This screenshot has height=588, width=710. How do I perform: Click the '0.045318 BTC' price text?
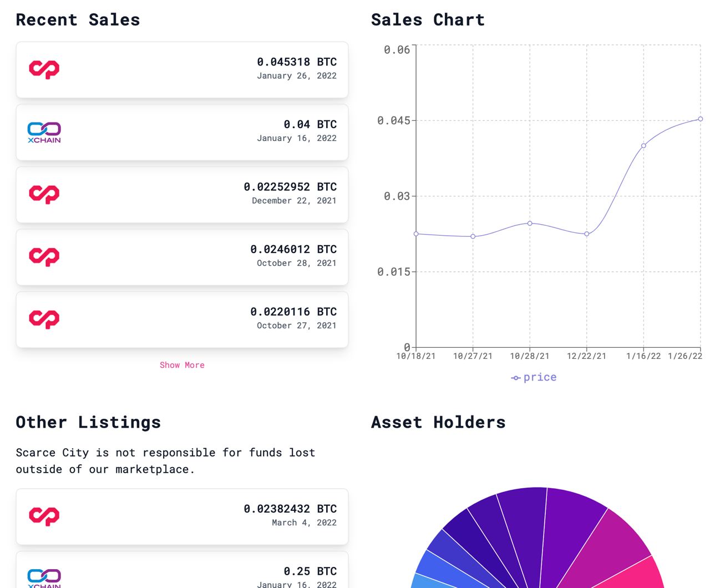click(x=297, y=62)
